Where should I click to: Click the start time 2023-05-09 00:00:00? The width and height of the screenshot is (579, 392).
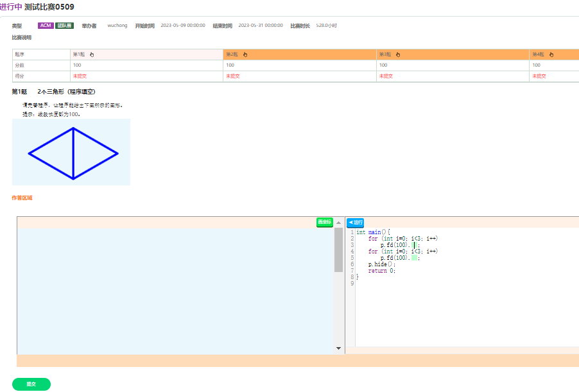click(183, 26)
